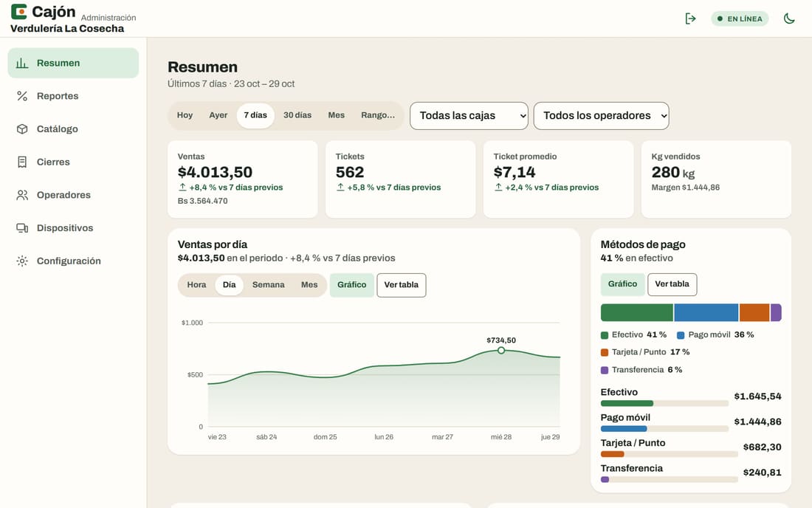This screenshot has height=508, width=812.
Task: Click the Resumen bar chart icon
Action: (x=21, y=63)
